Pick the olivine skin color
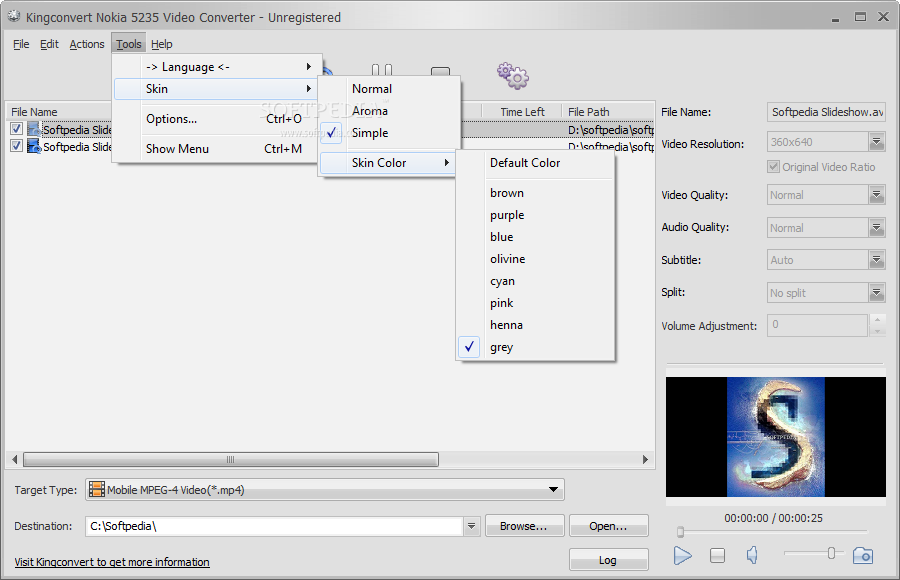Screen dimensions: 900x580 coord(535,259)
